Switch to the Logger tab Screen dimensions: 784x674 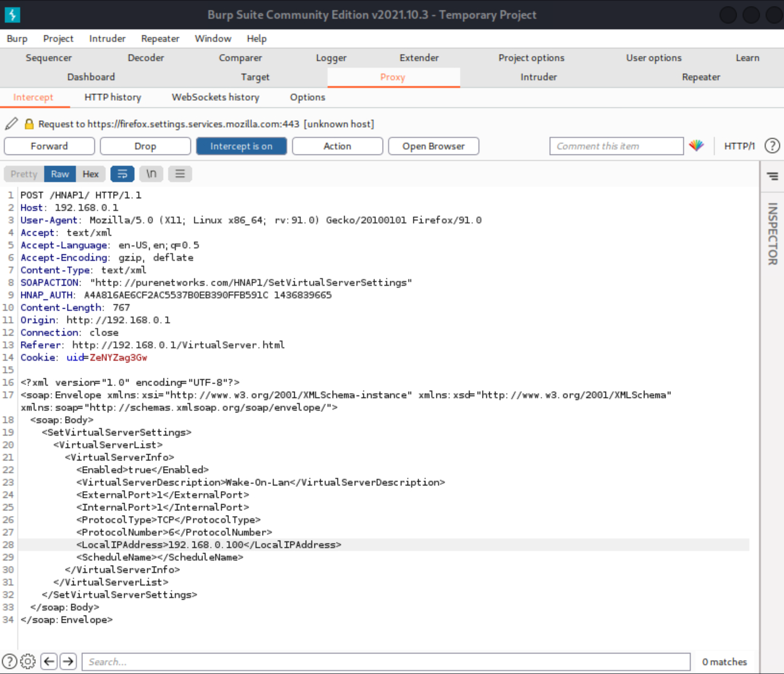[x=331, y=58]
